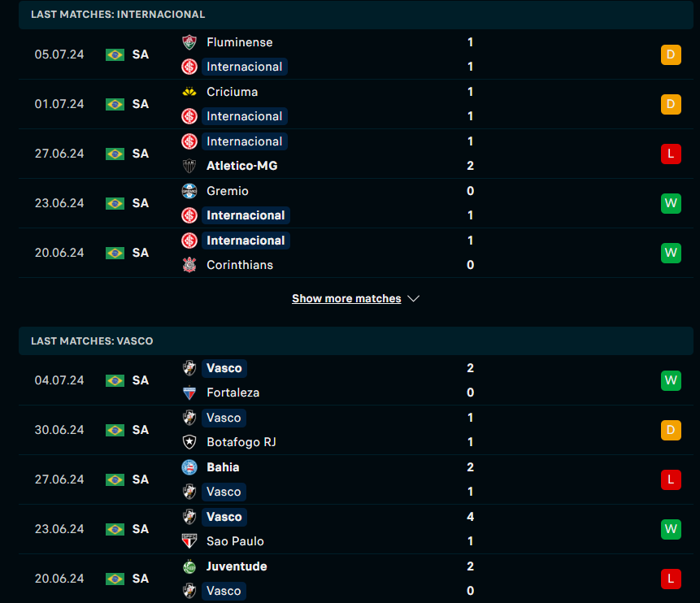Viewport: 700px width, 603px height.
Task: Click the L badge for Bahia match
Action: point(671,479)
